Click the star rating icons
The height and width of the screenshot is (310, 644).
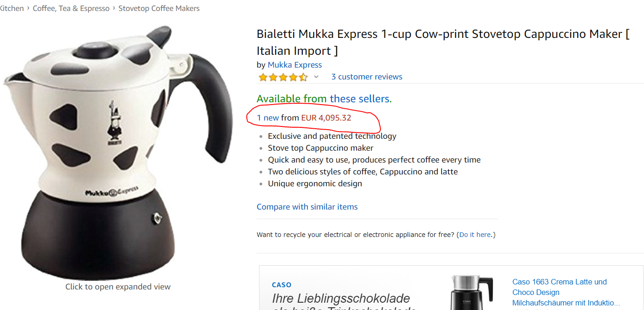[x=283, y=77]
